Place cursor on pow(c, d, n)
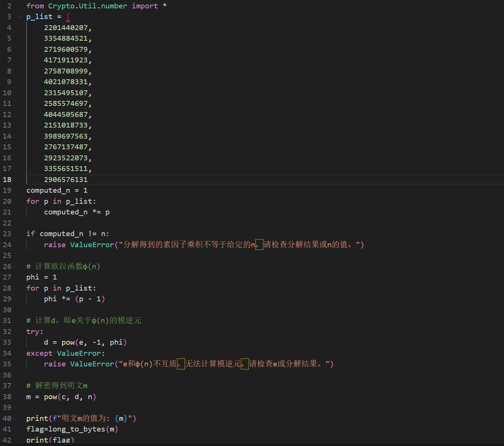Viewport: 504px width, 446px height. (x=70, y=397)
